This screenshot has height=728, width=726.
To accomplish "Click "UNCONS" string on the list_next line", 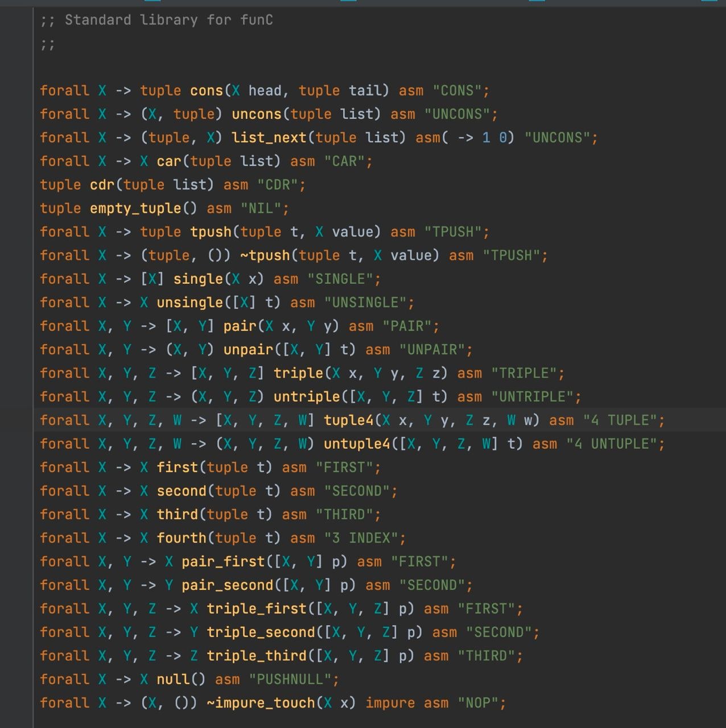I will 557,138.
